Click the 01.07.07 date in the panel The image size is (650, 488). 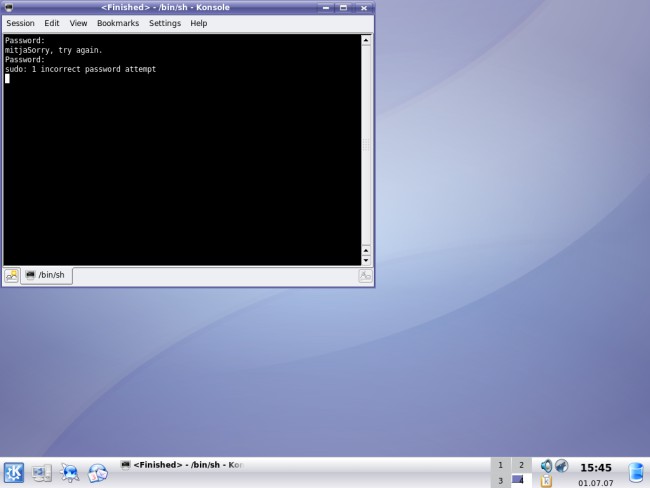pyautogui.click(x=596, y=483)
